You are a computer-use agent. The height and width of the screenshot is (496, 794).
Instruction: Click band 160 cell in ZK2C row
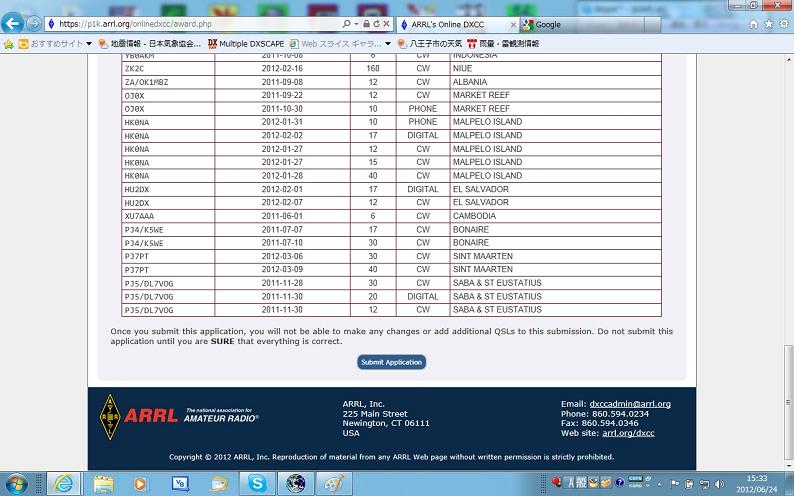[373, 68]
